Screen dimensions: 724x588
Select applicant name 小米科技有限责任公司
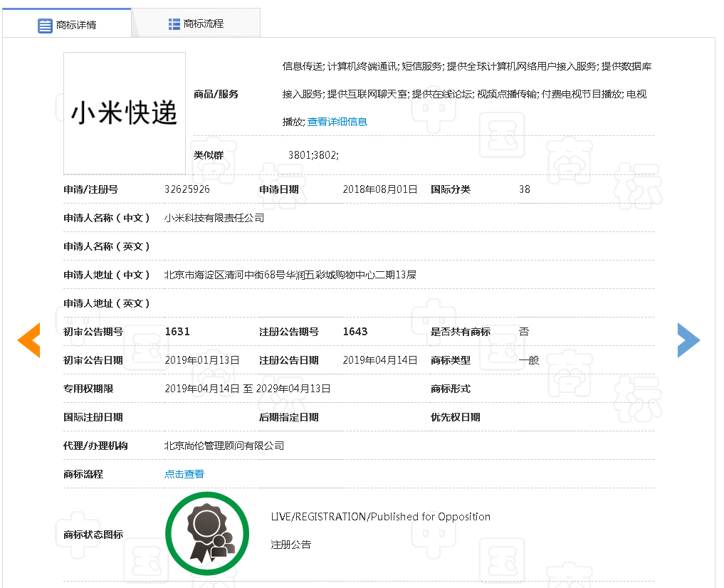click(214, 218)
